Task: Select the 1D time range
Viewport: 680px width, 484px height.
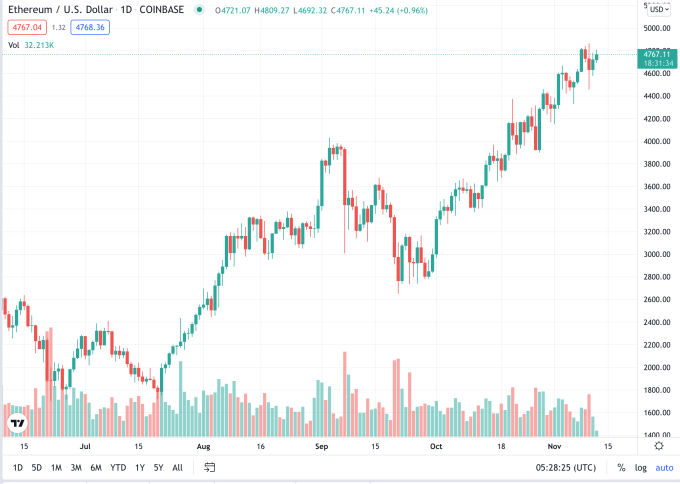Action: click(18, 467)
